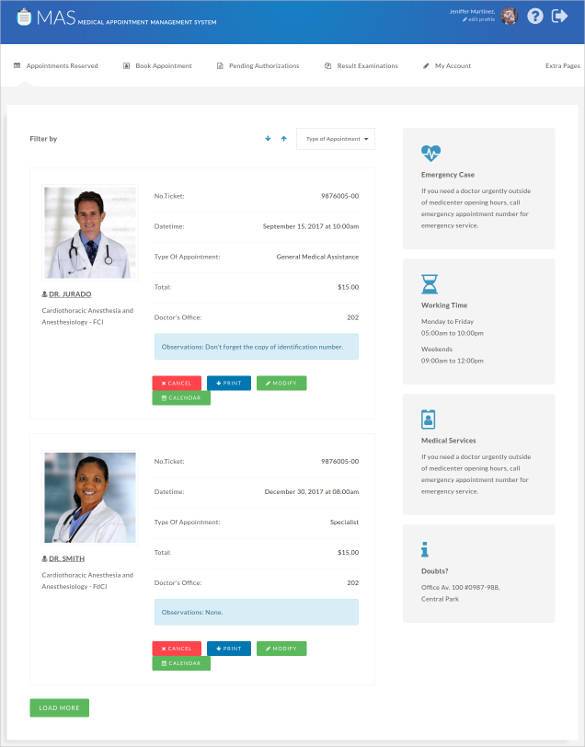Open Pending Authorizations tab
The width and height of the screenshot is (585, 747).
tap(258, 66)
